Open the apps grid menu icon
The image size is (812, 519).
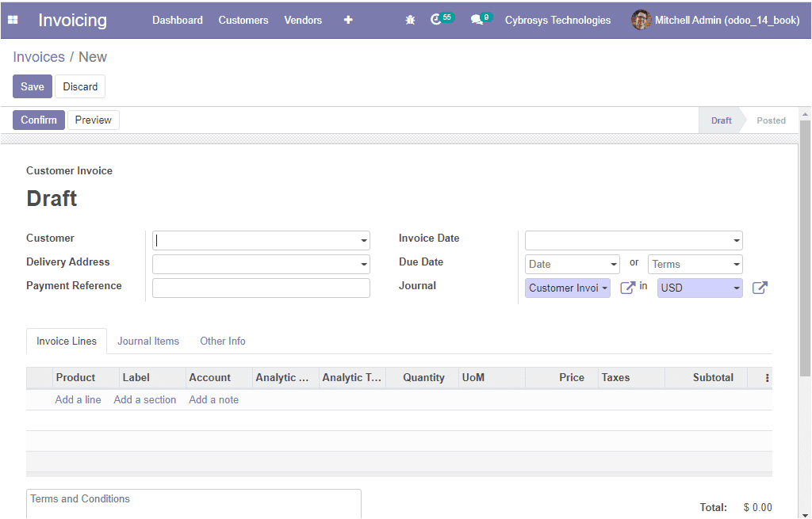pyautogui.click(x=13, y=20)
